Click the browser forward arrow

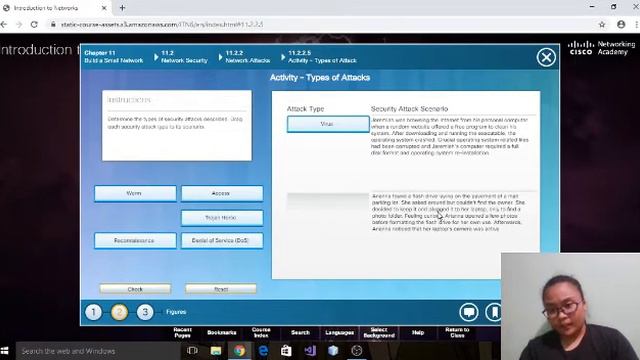tap(19, 24)
